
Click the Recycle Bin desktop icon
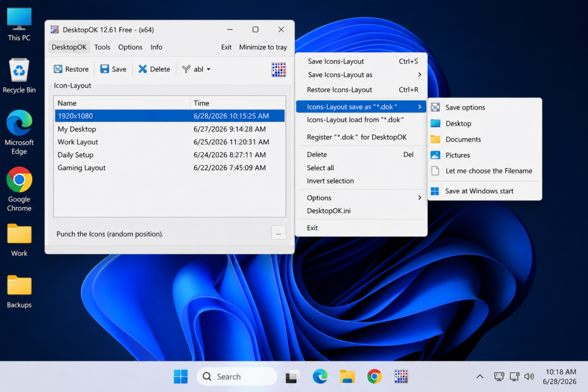click(x=19, y=75)
